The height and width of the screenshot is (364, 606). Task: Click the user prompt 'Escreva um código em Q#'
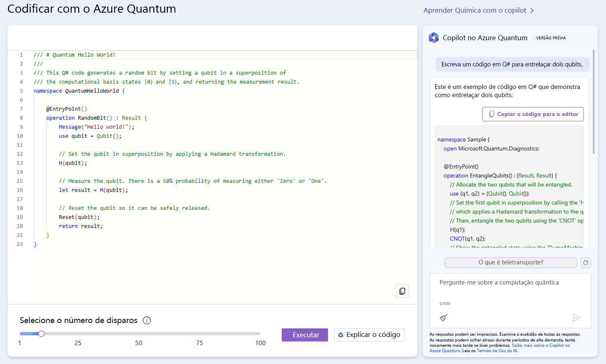tap(512, 64)
